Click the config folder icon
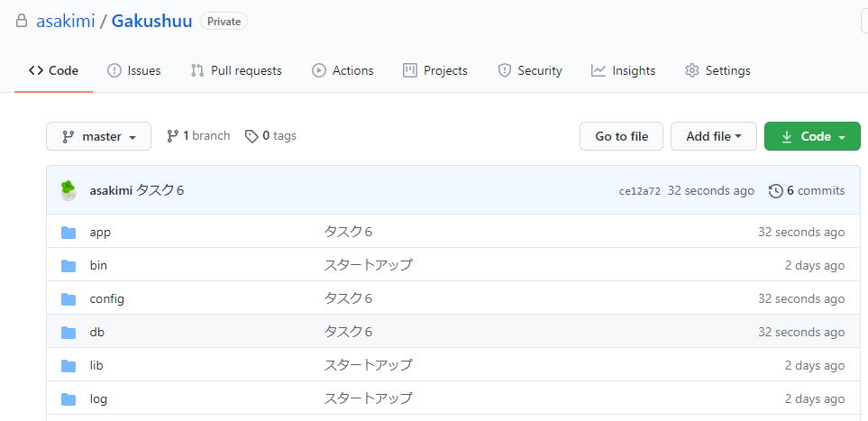Viewport: 868px width, 421px height. point(69,299)
